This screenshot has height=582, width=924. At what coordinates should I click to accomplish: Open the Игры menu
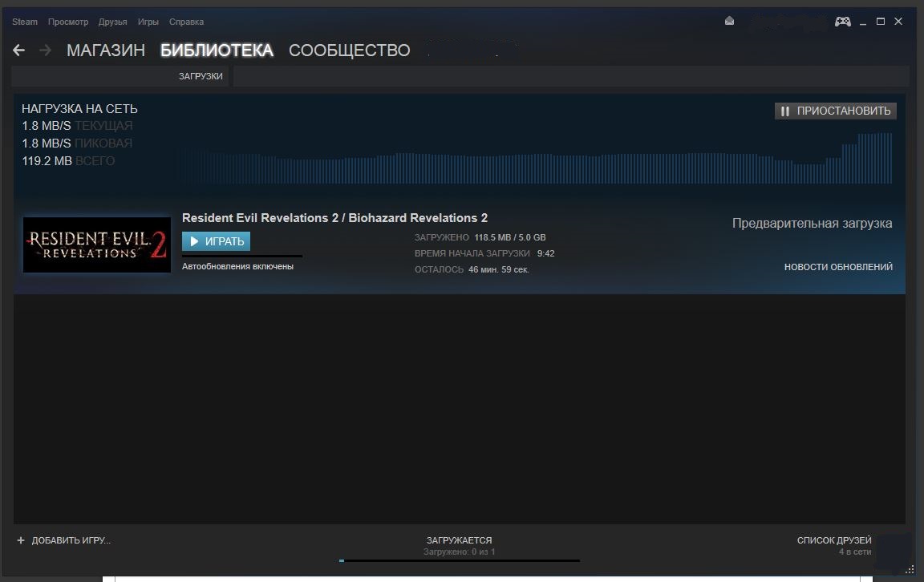(148, 22)
